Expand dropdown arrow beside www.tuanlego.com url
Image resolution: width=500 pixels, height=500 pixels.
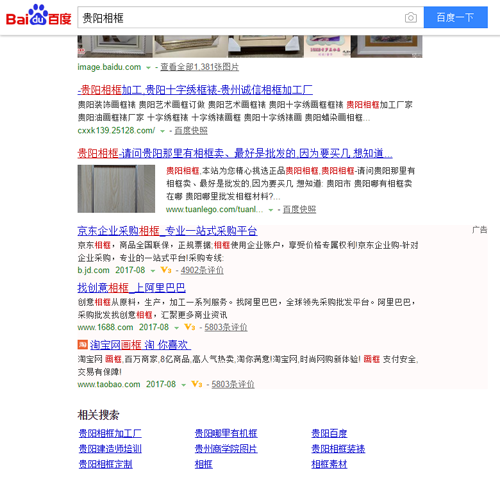pyautogui.click(x=271, y=210)
